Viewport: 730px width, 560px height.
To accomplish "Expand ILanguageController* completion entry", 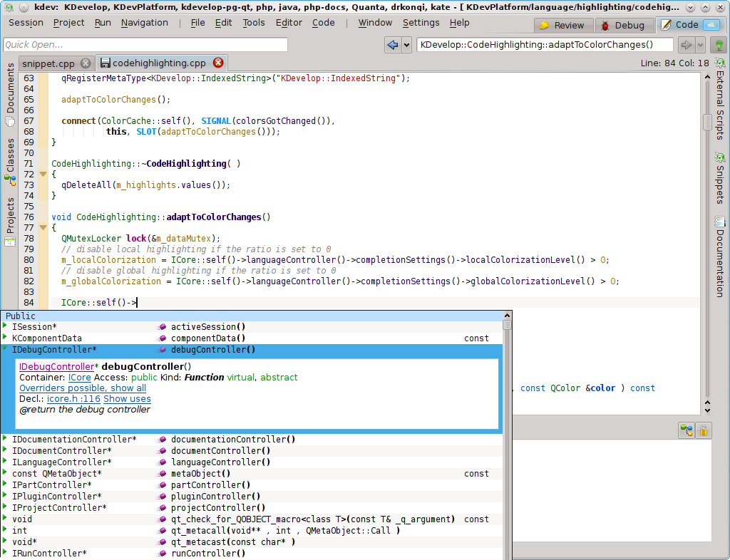I will coord(5,460).
